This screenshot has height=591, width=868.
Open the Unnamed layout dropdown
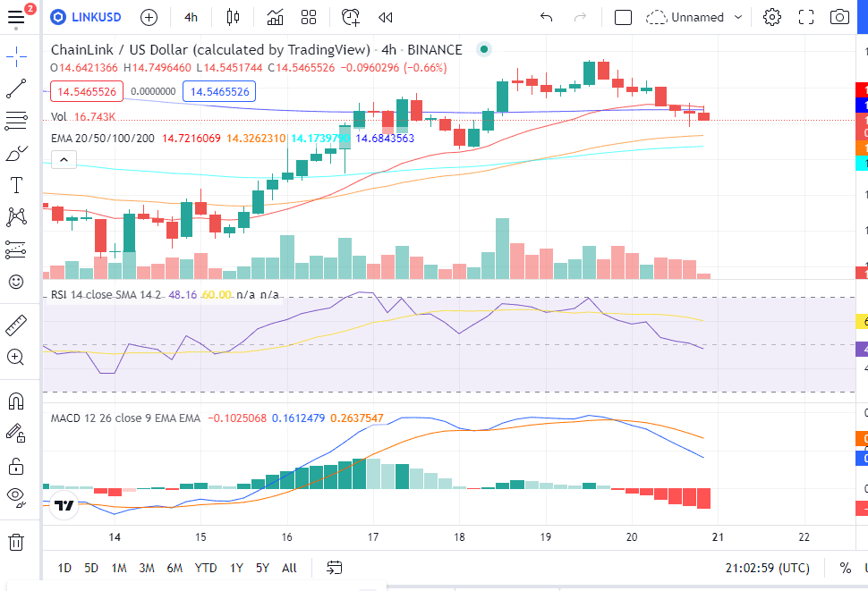(694, 18)
